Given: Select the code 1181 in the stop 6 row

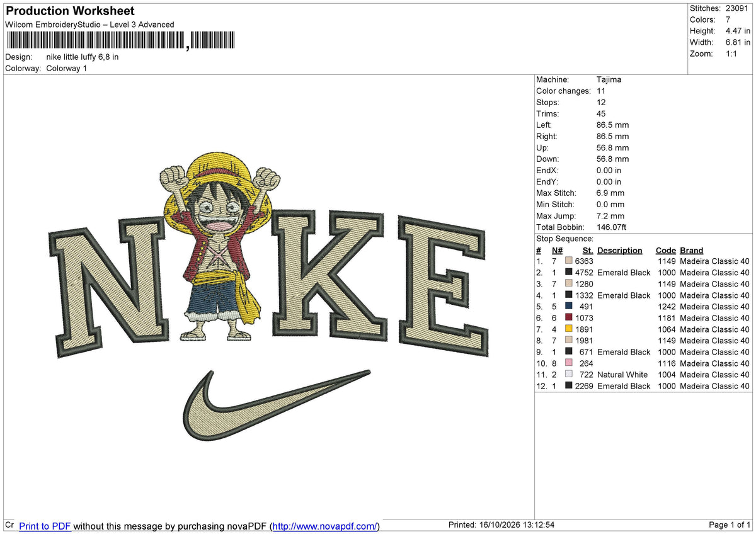Looking at the screenshot, I should 667,318.
